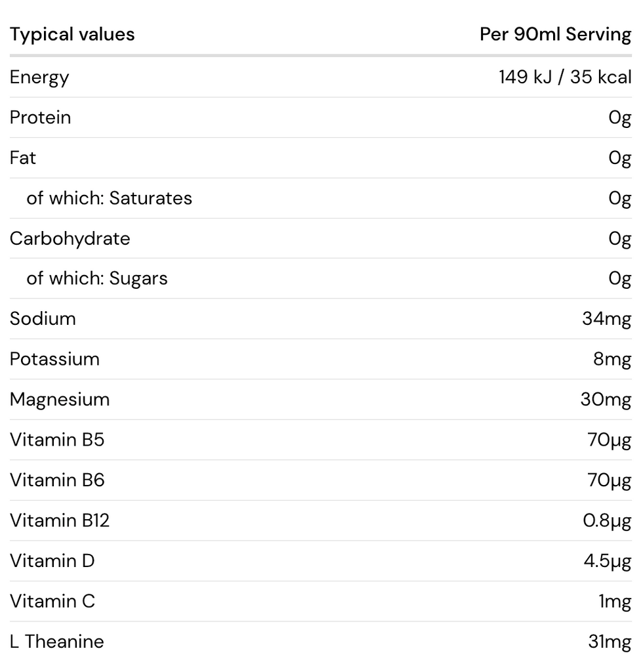This screenshot has width=643, height=672.
Task: Select the Vitamin C row label
Action: [x=52, y=601]
